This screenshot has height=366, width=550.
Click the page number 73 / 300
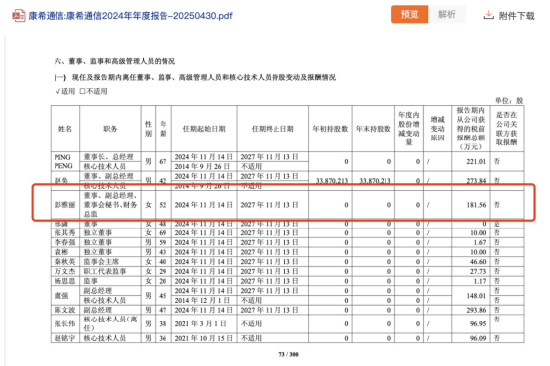pyautogui.click(x=288, y=354)
